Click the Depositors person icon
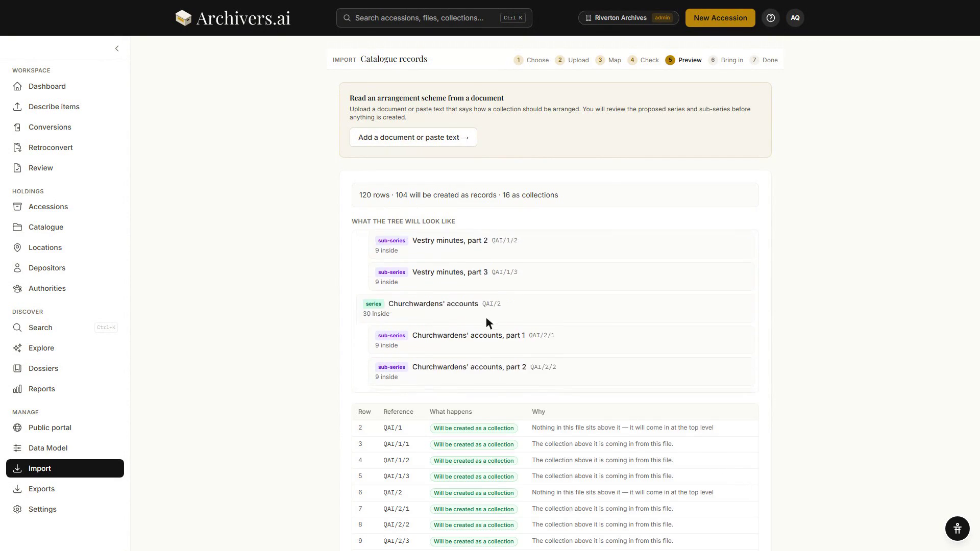The height and width of the screenshot is (551, 980). tap(17, 268)
